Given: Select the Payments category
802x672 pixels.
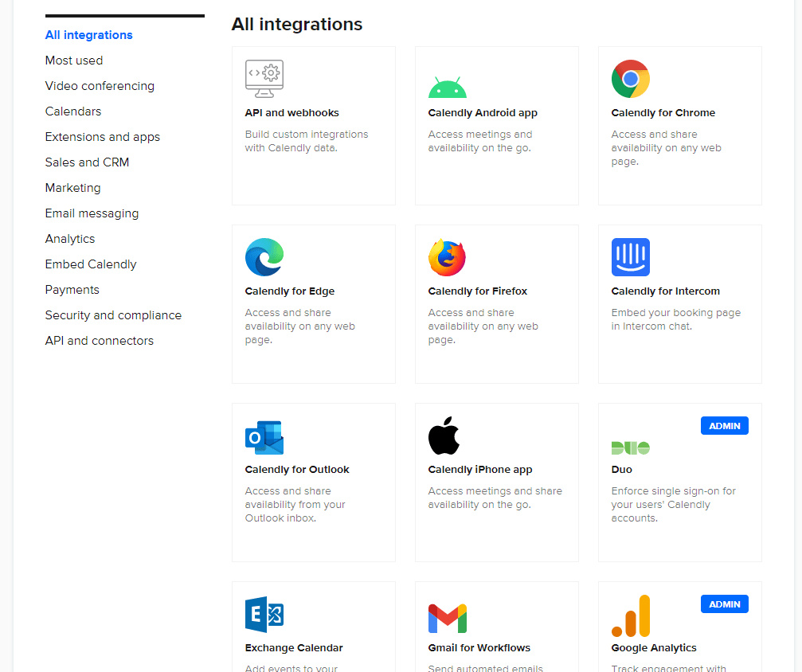Looking at the screenshot, I should coord(72,290).
